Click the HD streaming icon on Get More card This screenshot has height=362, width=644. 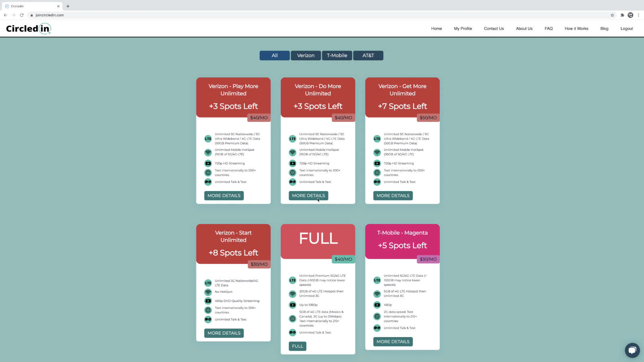tap(377, 163)
